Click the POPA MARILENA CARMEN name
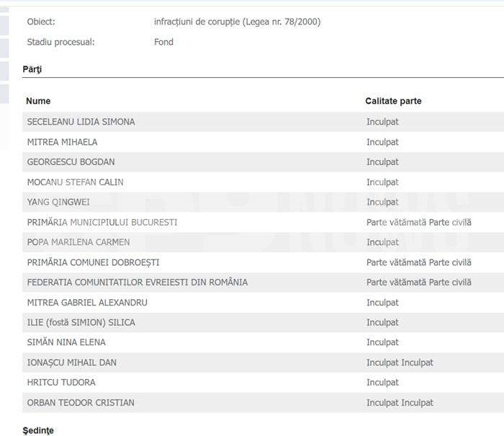The height and width of the screenshot is (436, 504). click(x=78, y=242)
